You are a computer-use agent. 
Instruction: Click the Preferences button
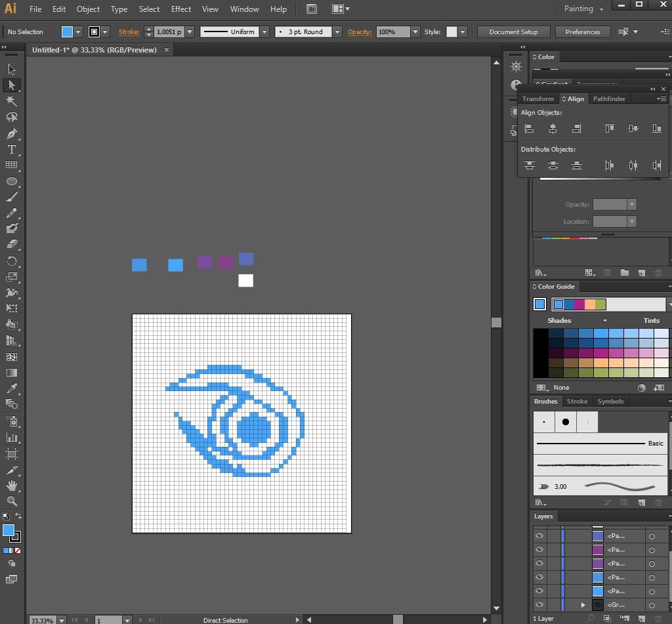582,31
